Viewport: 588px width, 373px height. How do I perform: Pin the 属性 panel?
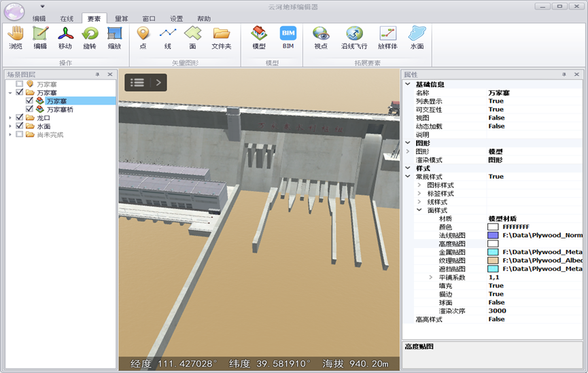coord(564,74)
